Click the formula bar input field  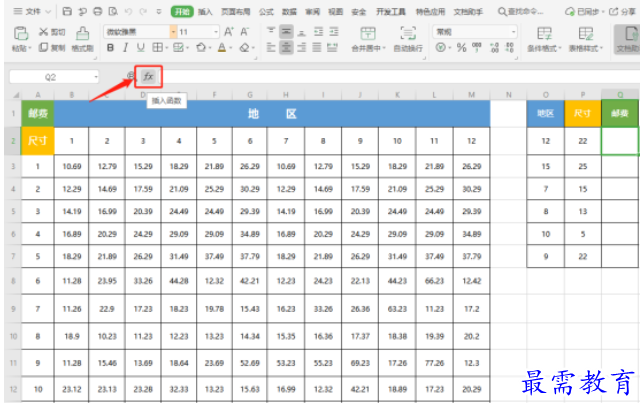point(400,77)
